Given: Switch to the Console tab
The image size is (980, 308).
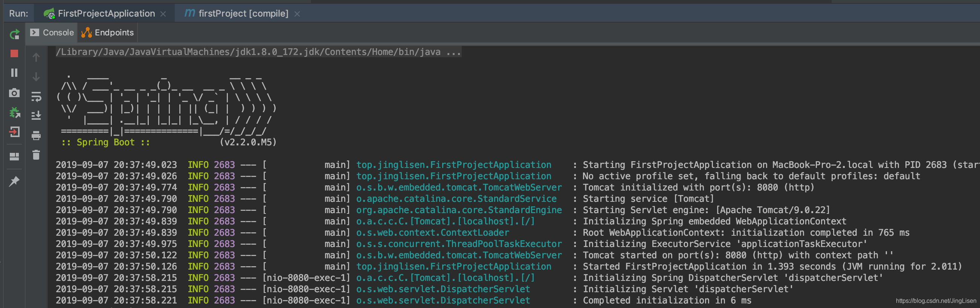Looking at the screenshot, I should point(52,33).
